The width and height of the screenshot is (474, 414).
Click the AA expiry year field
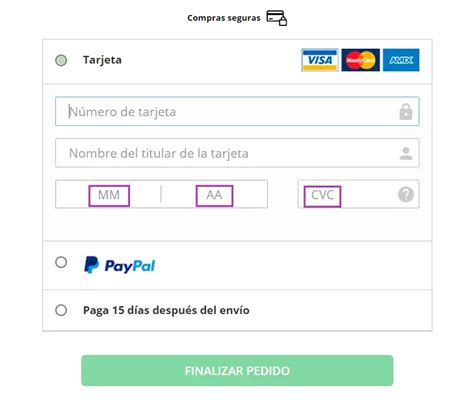pos(214,196)
